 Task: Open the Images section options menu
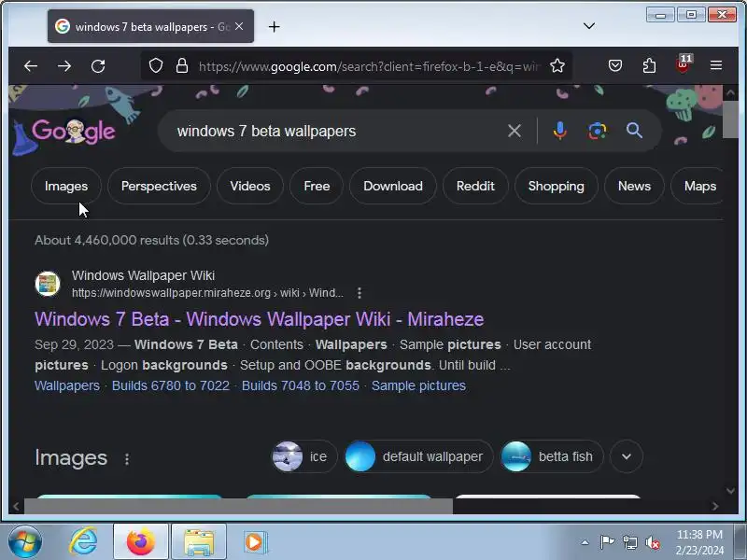tap(127, 459)
